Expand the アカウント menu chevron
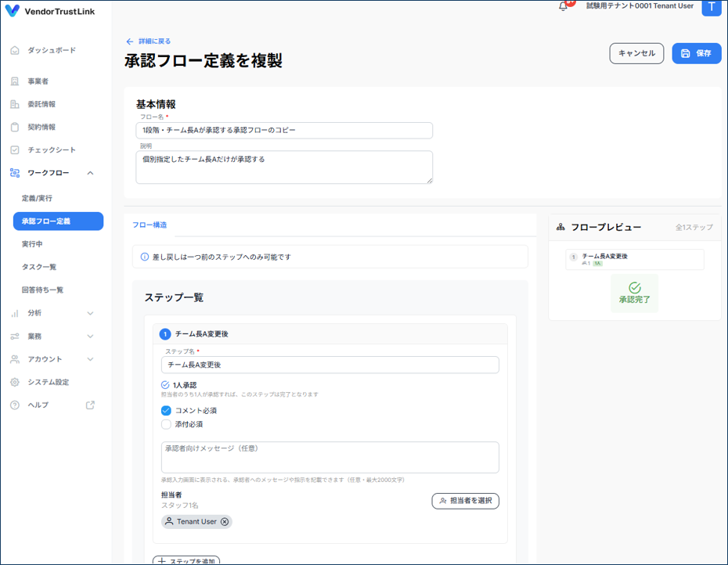This screenshot has height=565, width=728. click(91, 359)
